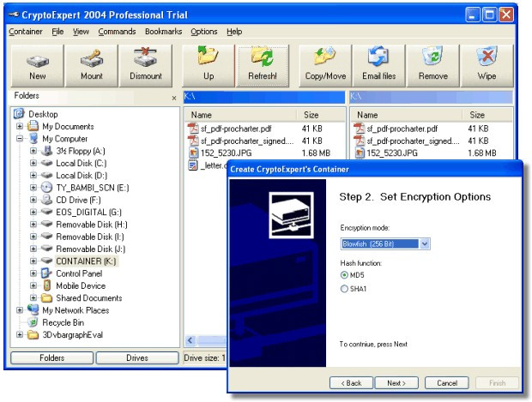Image resolution: width=532 pixels, height=402 pixels.
Task: Select the Recycle Bin icon
Action: coord(33,322)
